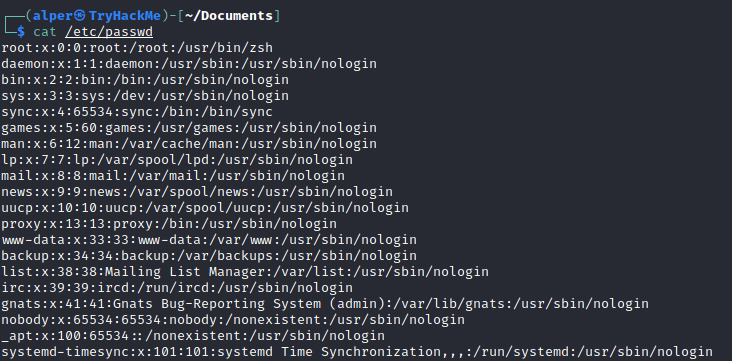Click the daemon account entry line
The image size is (732, 361).
click(189, 64)
